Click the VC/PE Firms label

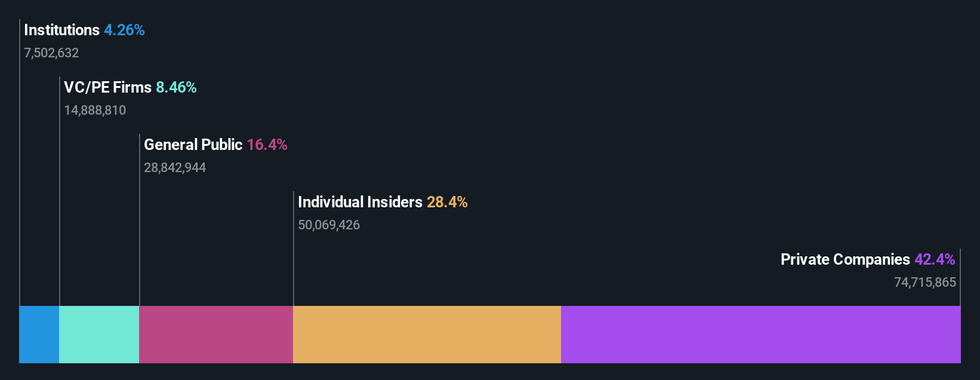click(107, 87)
